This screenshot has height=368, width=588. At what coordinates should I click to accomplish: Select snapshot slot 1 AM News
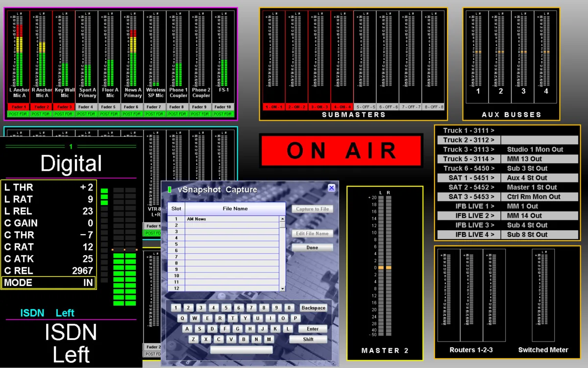coord(223,219)
